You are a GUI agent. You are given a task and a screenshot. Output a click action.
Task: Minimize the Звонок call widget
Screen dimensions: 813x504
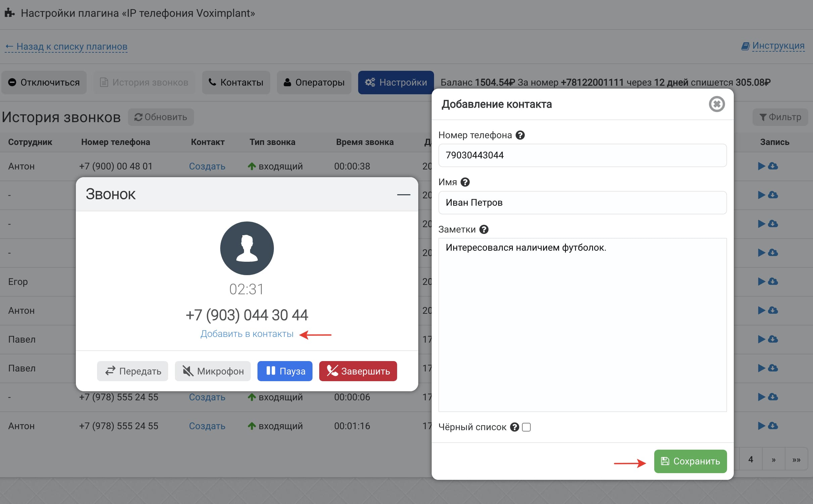pyautogui.click(x=403, y=195)
